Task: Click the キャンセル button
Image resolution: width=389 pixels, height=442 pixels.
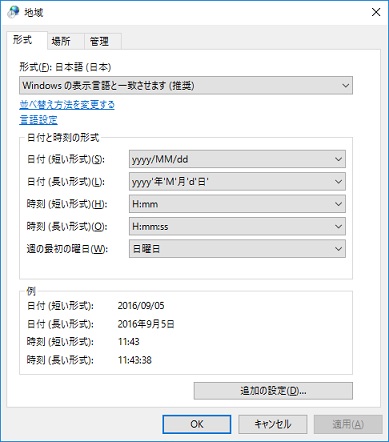Action: click(x=273, y=424)
